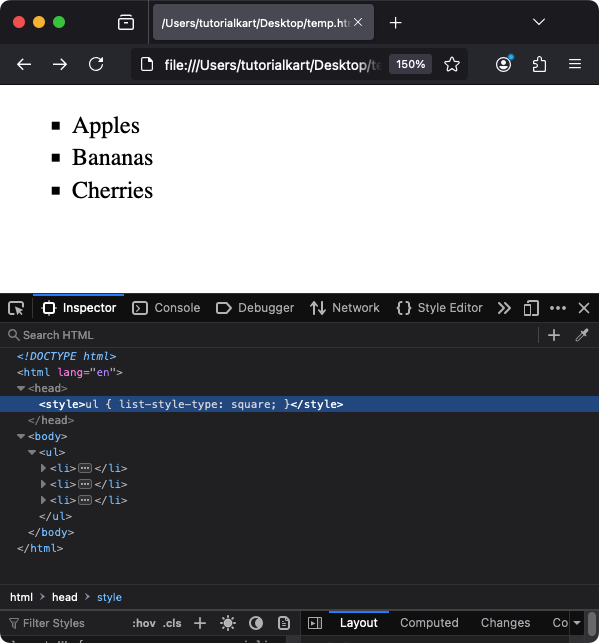Go back with the browser back arrow
The height and width of the screenshot is (643, 599).
tap(24, 64)
